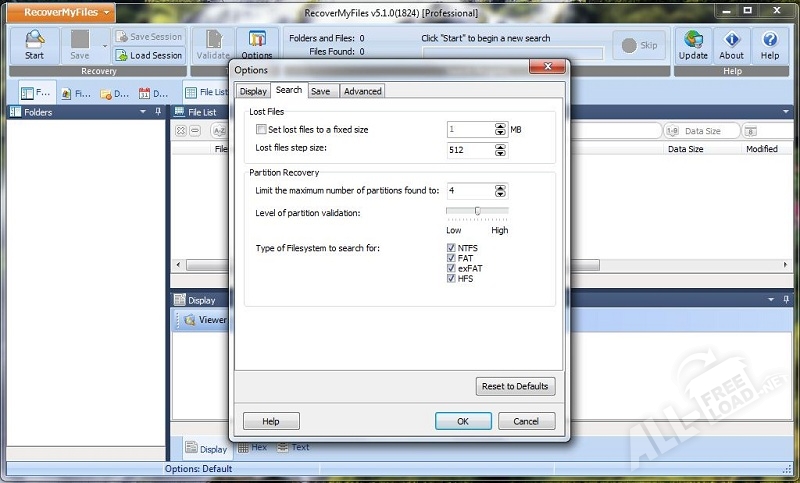This screenshot has width=800, height=483.
Task: Increase the maximum partitions spinner value
Action: [x=501, y=187]
